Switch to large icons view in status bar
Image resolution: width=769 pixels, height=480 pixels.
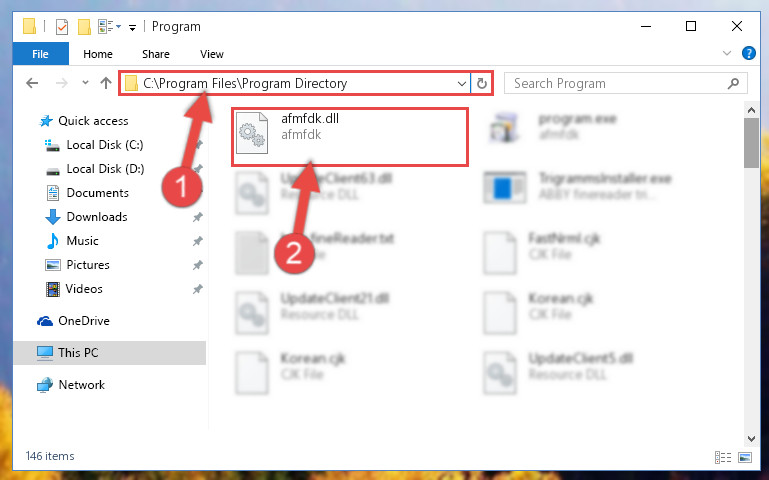coord(744,457)
